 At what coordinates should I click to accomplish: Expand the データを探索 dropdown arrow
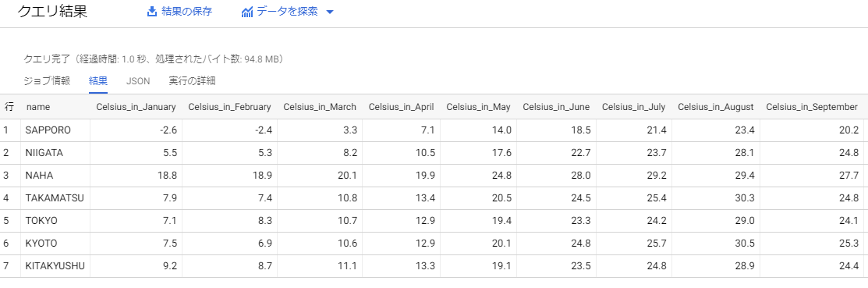(330, 12)
